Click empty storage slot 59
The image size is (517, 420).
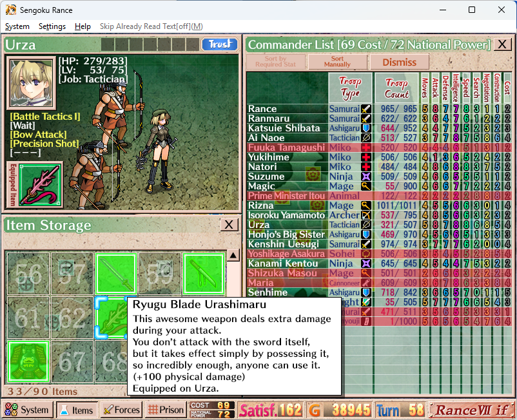click(x=160, y=274)
